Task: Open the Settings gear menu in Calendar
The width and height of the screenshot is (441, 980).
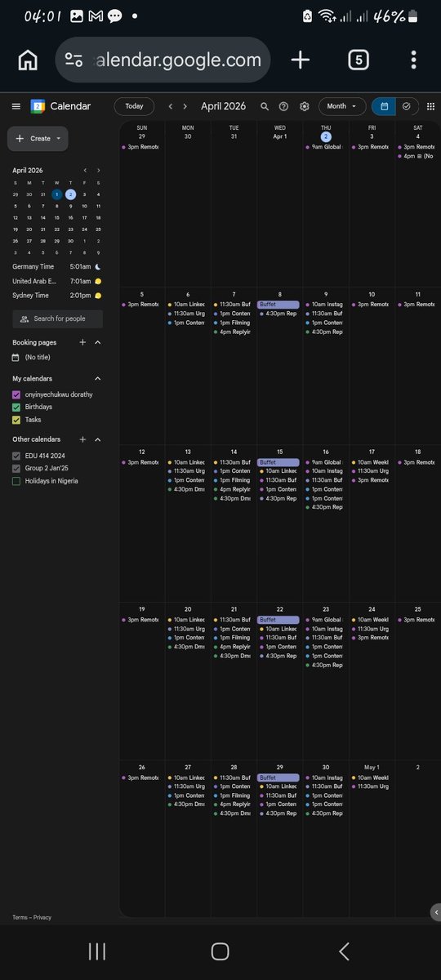Action: 305,106
